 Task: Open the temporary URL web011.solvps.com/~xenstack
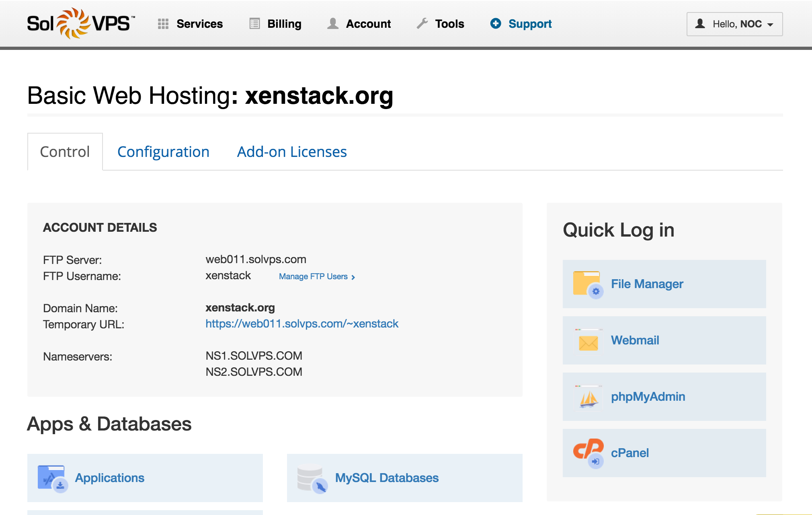click(302, 324)
